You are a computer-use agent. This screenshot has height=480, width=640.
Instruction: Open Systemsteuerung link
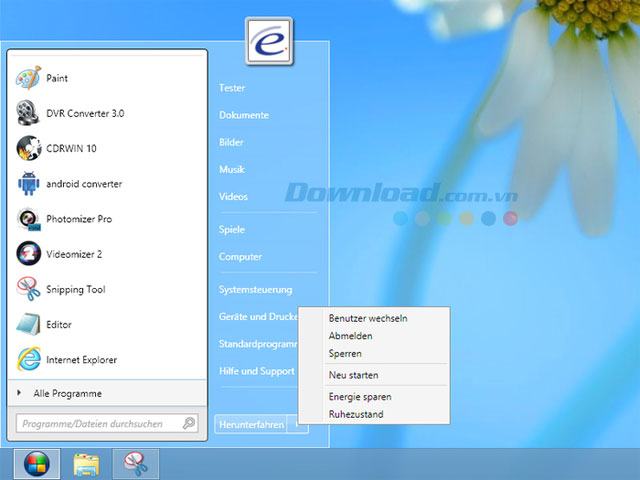point(255,290)
